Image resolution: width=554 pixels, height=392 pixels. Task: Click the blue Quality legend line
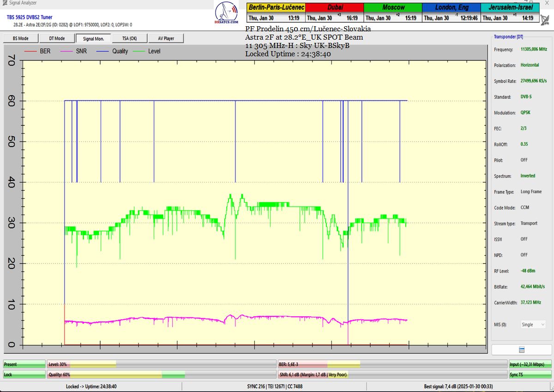point(102,51)
